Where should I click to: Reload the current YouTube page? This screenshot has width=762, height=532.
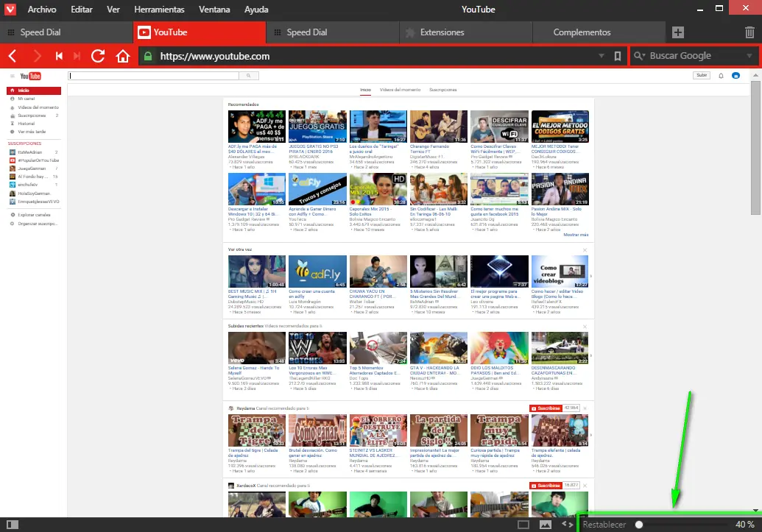(x=98, y=56)
